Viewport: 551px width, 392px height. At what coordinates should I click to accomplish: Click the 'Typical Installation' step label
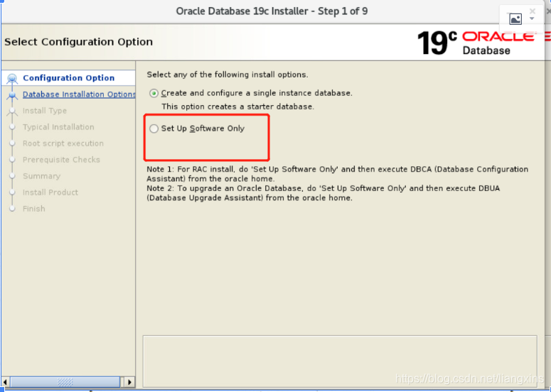58,127
